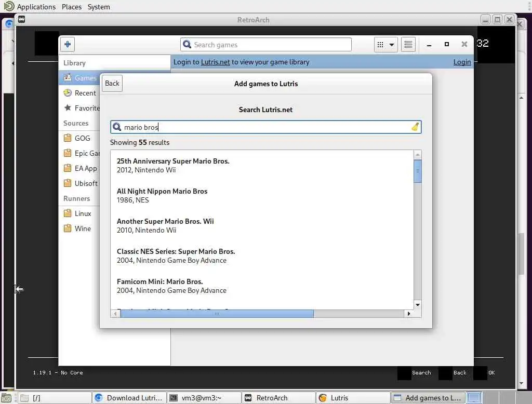Click the EA App folder icon in sidebar
This screenshot has width=532, height=404.
tap(68, 168)
